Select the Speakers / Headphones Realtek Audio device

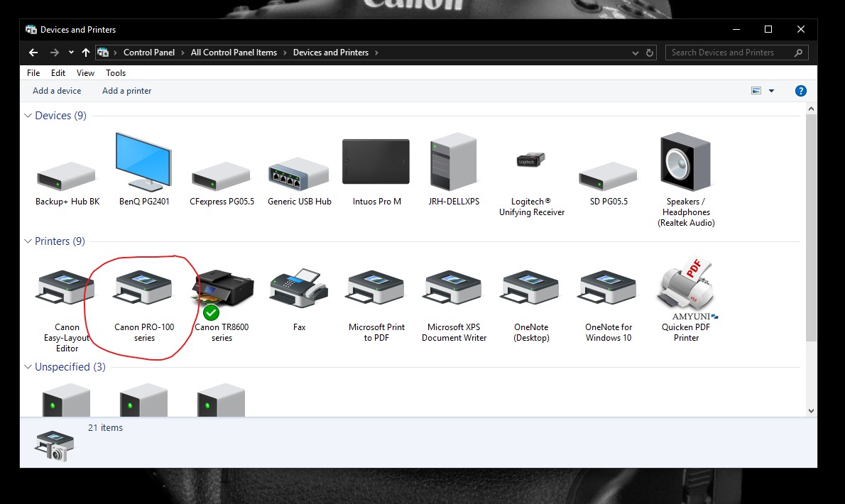pyautogui.click(x=685, y=162)
